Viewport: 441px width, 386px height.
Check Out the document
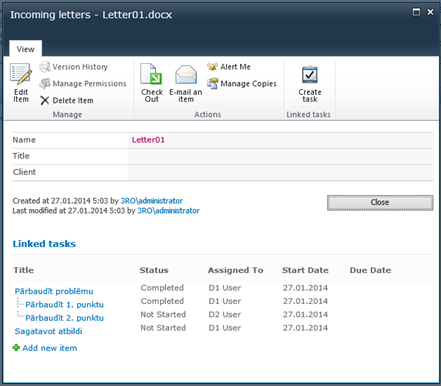[152, 83]
